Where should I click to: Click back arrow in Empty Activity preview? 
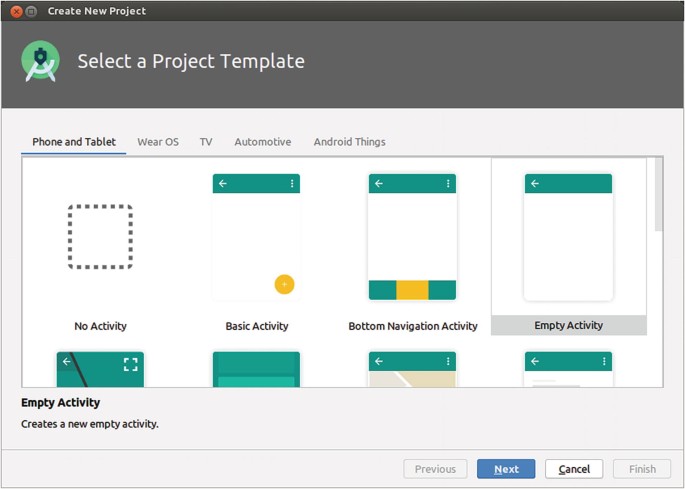[x=535, y=184]
